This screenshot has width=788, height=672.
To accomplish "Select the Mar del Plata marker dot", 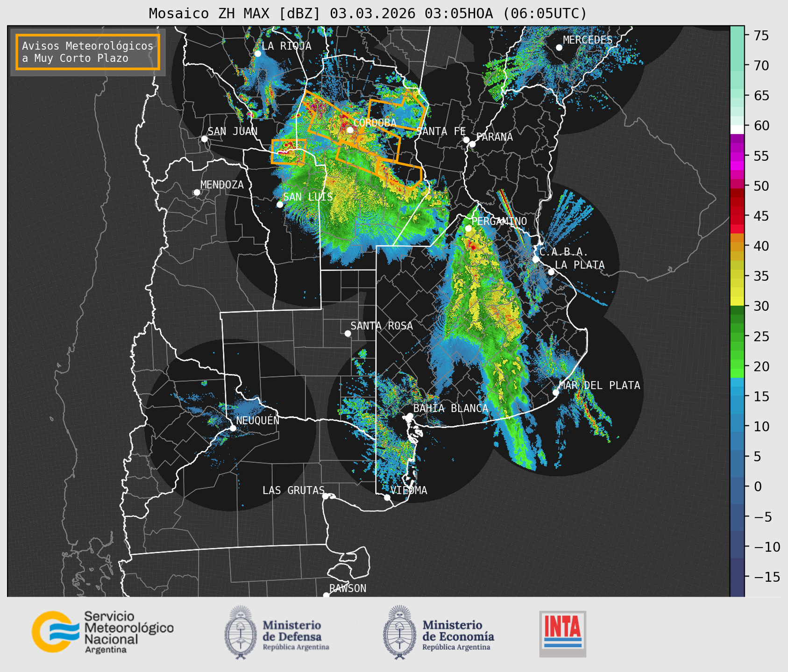I will click(555, 392).
